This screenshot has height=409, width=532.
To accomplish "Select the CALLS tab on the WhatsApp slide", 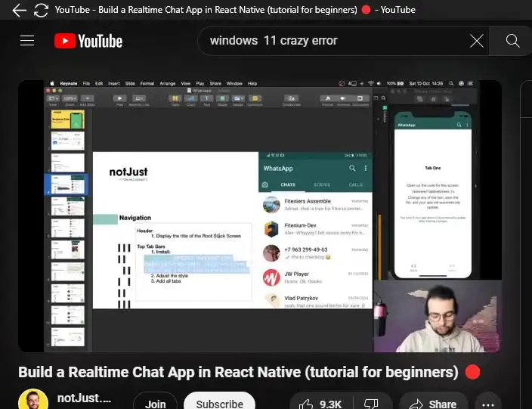I will (x=356, y=184).
